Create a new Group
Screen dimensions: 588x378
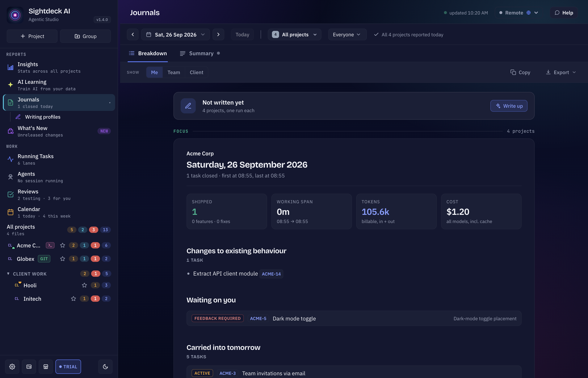pos(85,36)
